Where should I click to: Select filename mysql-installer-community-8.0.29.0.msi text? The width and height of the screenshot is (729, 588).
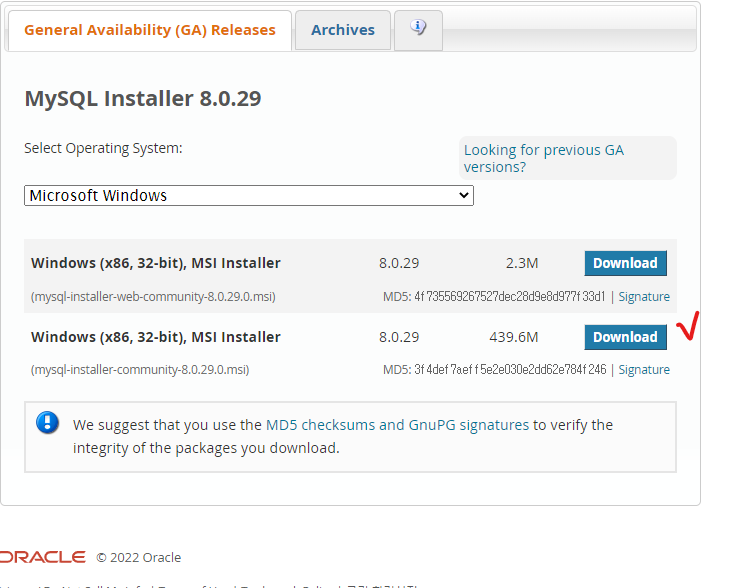140,370
